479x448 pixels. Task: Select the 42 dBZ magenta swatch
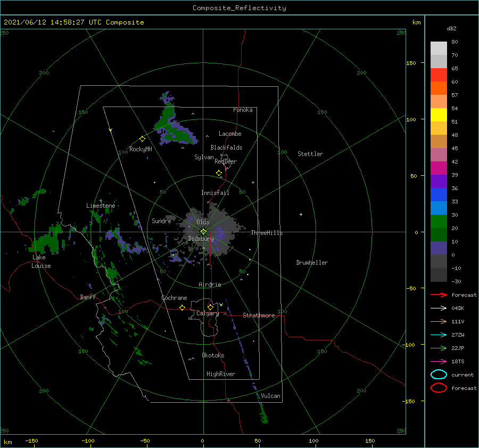[x=439, y=168]
